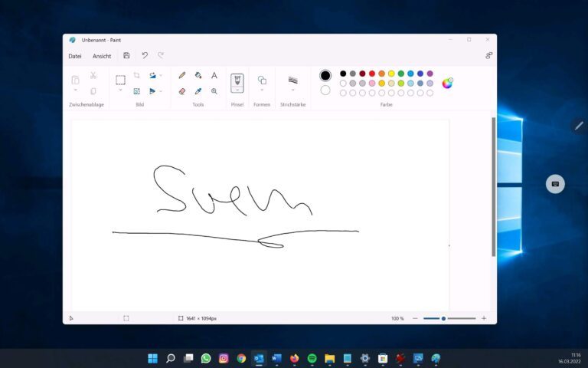The width and height of the screenshot is (588, 368).
Task: Click the Pinsel brush icon
Action: [x=237, y=80]
